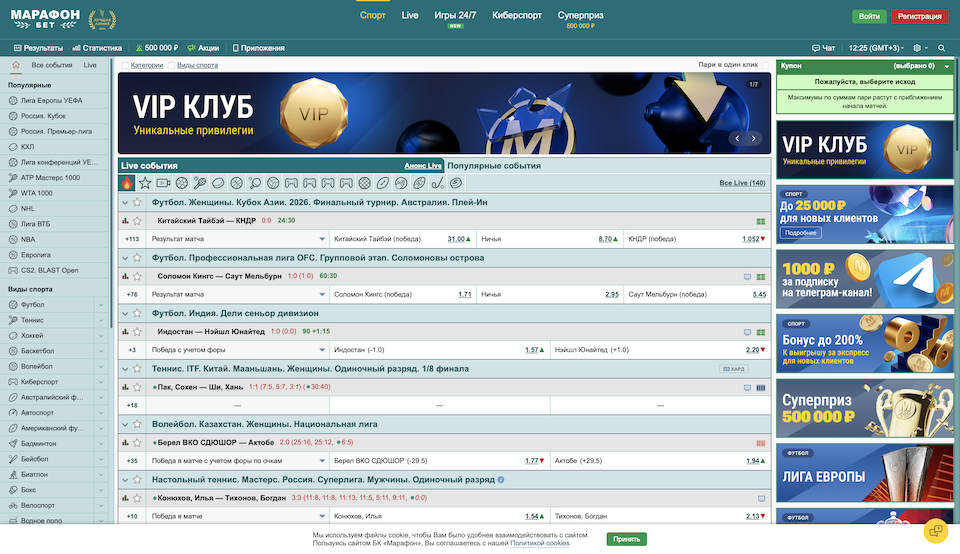Enable the Пари в один клик checkbox

766,65
